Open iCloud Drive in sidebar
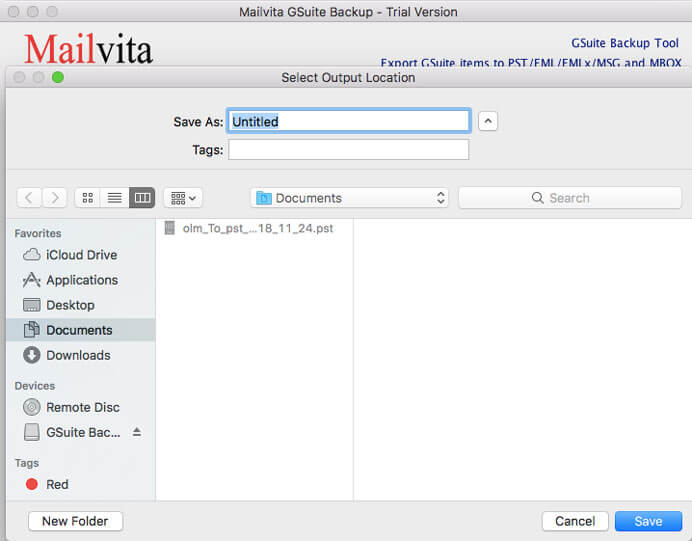 coord(80,255)
